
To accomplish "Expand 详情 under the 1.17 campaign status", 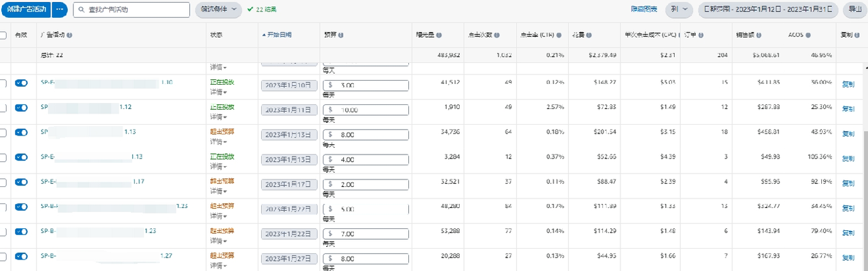I will coord(218,191).
